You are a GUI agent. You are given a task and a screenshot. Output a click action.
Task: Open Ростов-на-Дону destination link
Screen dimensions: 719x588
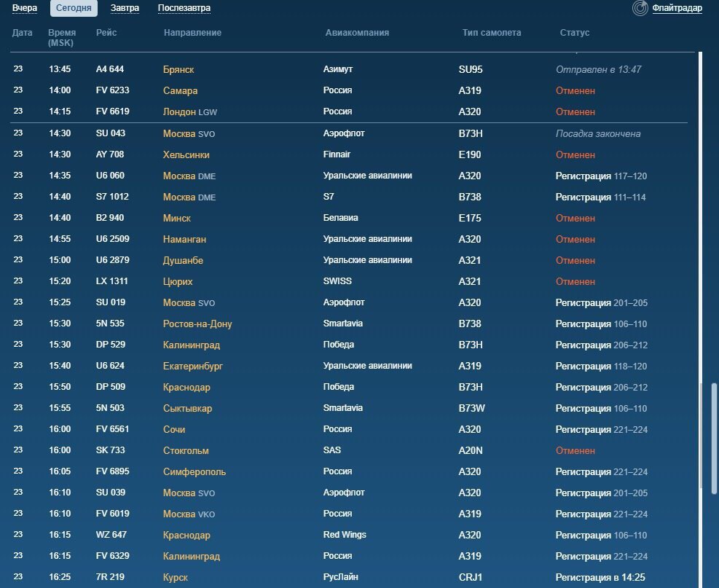(x=197, y=324)
